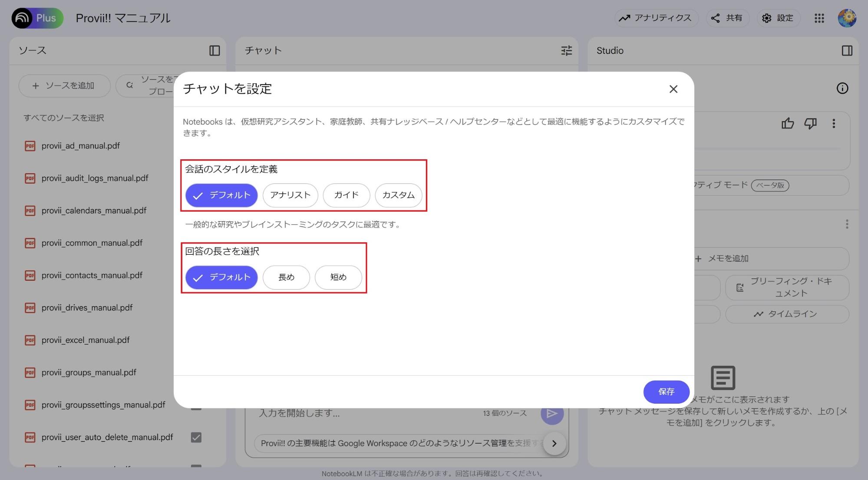
Task: Click PDF icon of provii_contacts_manual.pdf
Action: click(x=30, y=276)
